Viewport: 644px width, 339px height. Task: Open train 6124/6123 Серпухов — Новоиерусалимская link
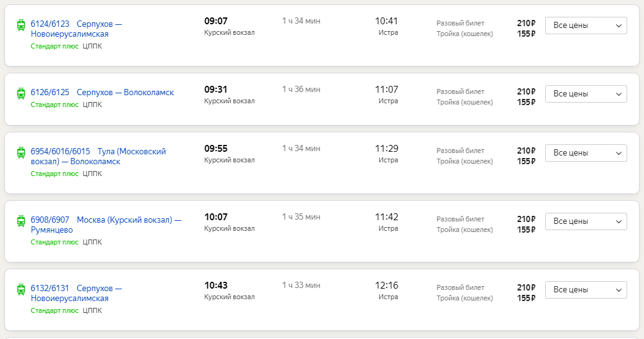[x=76, y=29]
